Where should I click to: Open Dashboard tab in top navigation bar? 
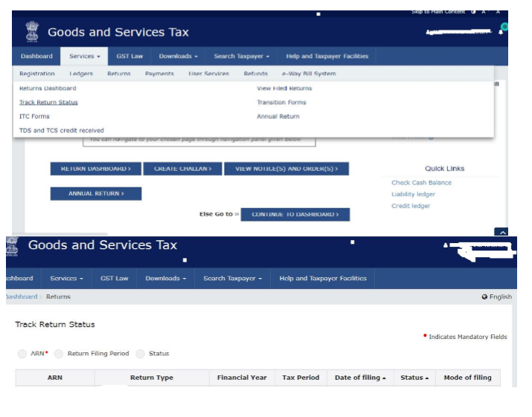pos(36,56)
